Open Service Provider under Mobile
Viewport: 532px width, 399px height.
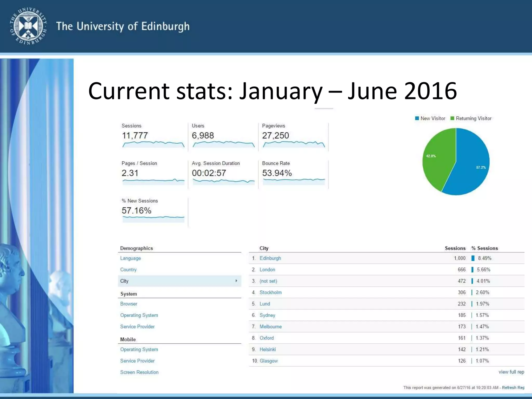137,361
